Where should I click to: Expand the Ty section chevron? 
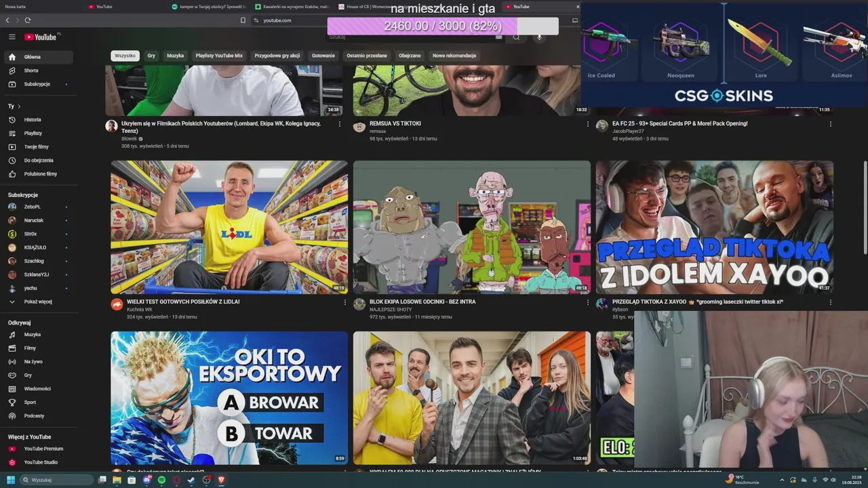tap(19, 106)
